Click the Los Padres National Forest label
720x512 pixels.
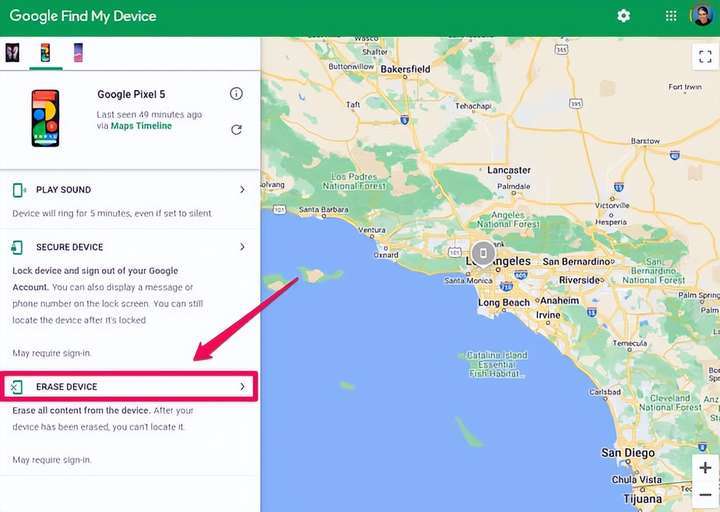click(x=354, y=181)
